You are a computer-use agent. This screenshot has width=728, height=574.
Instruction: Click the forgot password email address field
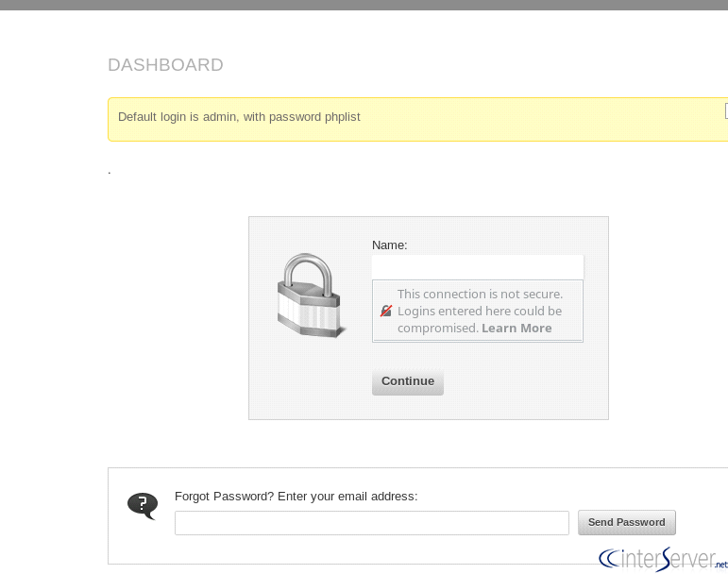(371, 523)
